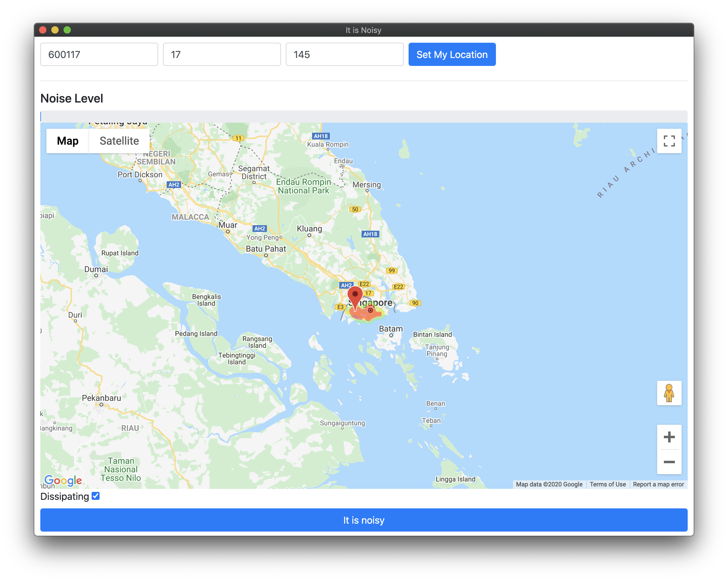Switch to Satellite map view
The width and height of the screenshot is (728, 581).
(x=119, y=141)
